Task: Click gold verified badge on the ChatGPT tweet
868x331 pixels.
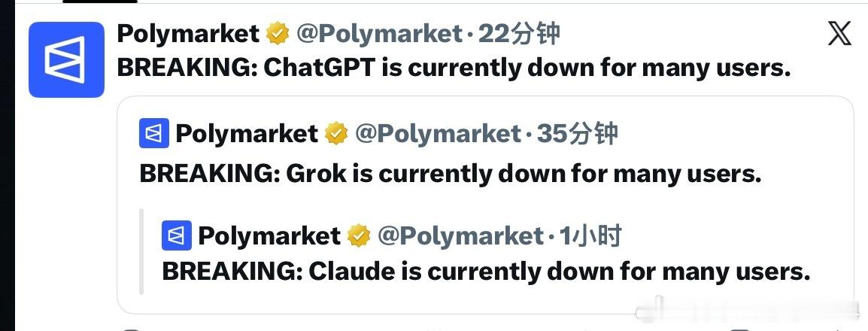Action: click(278, 35)
